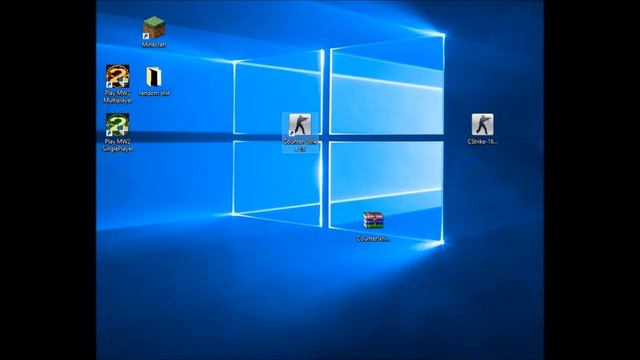Select the CStrike-16 icon on the right
The image size is (640, 360).
point(482,124)
